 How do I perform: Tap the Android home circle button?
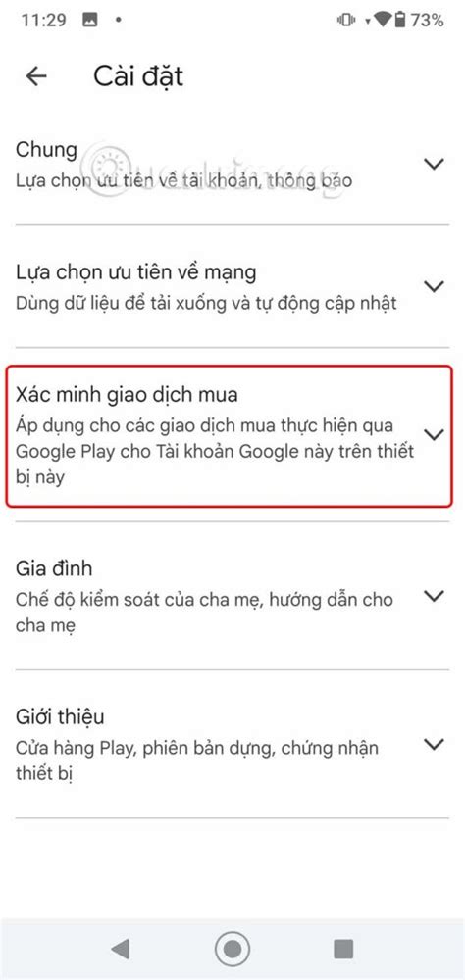(x=232, y=949)
